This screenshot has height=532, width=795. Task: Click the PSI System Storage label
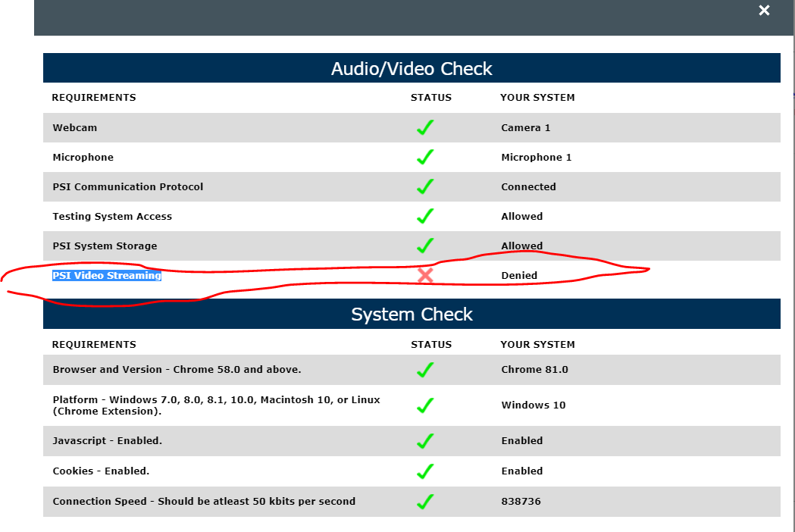105,246
